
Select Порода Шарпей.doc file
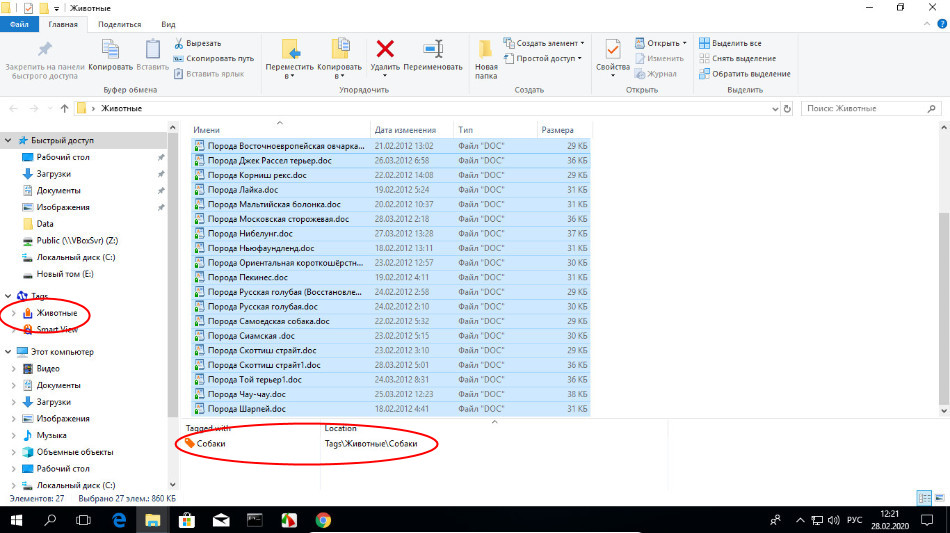tap(391, 409)
